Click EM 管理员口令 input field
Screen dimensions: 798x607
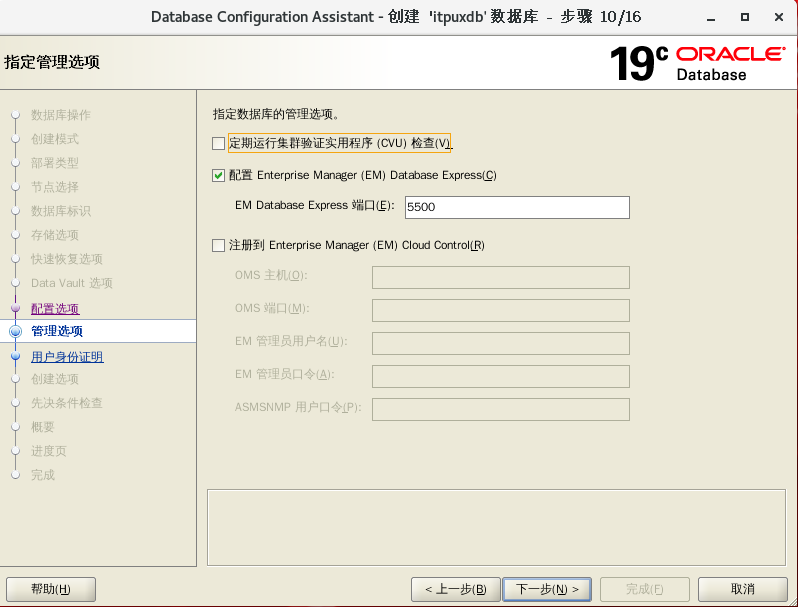click(x=501, y=377)
